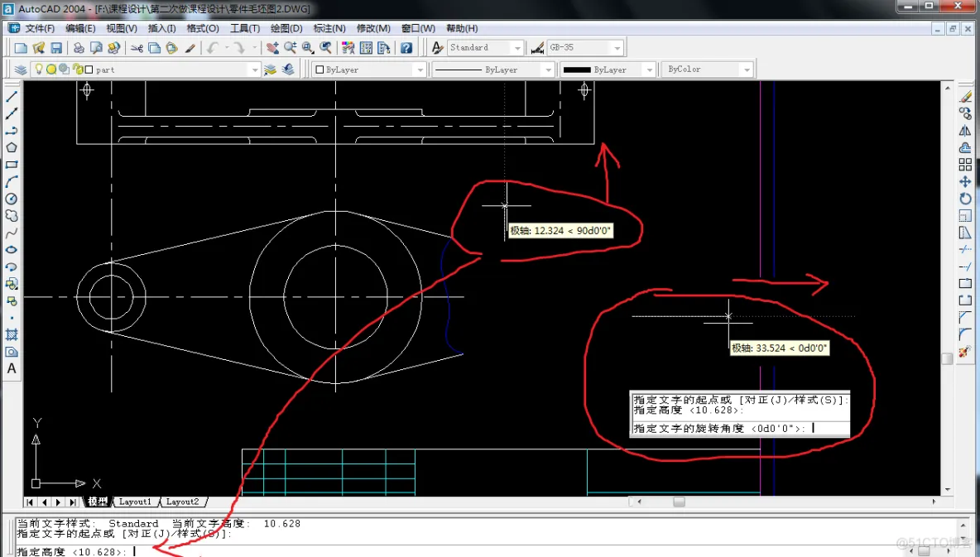
Task: Select the Erase tool
Action: click(x=966, y=97)
